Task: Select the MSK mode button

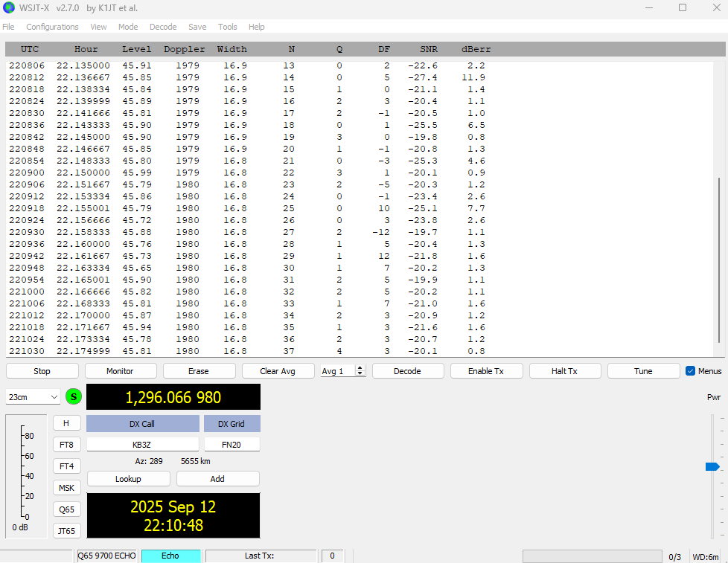Action: (x=66, y=488)
